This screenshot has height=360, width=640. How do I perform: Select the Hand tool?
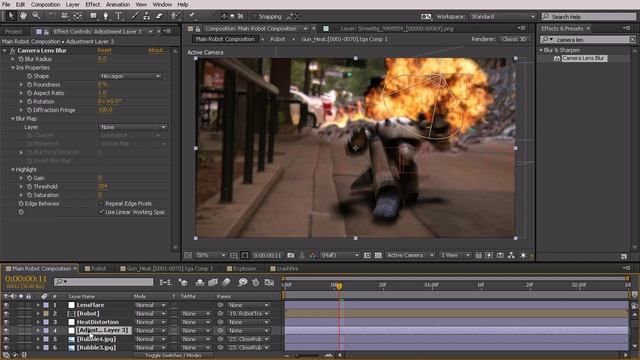click(23, 16)
